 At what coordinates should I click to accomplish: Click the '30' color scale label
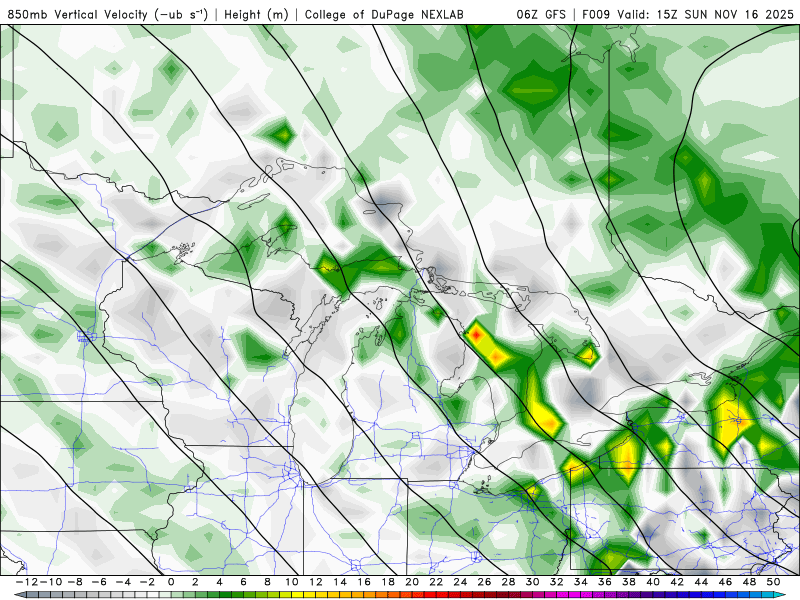533,582
